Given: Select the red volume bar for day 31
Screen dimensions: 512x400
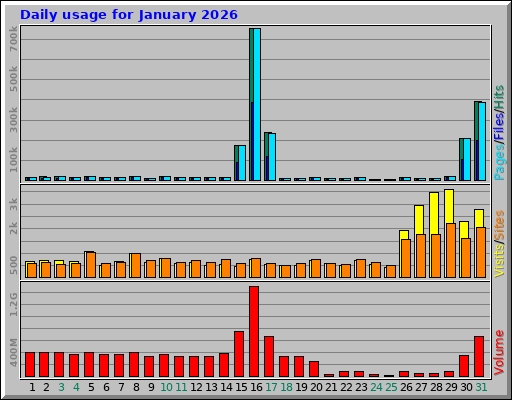Looking at the screenshot, I should 479,357.
